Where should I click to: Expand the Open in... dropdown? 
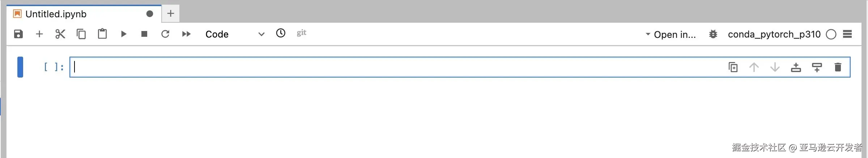click(671, 34)
